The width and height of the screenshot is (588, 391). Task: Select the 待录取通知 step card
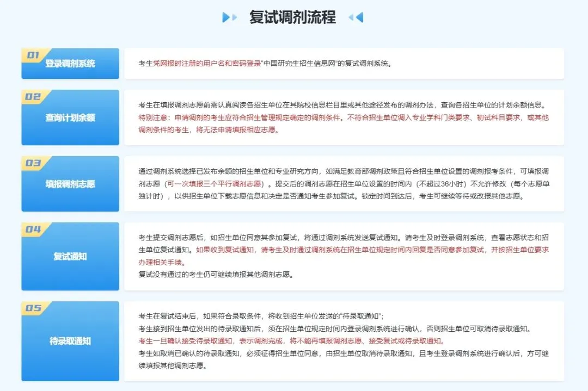click(70, 341)
